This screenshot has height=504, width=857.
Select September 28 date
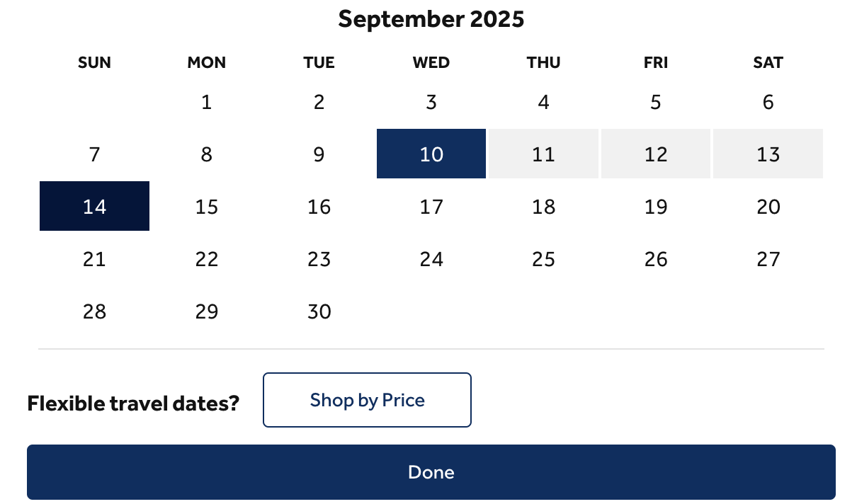point(94,311)
